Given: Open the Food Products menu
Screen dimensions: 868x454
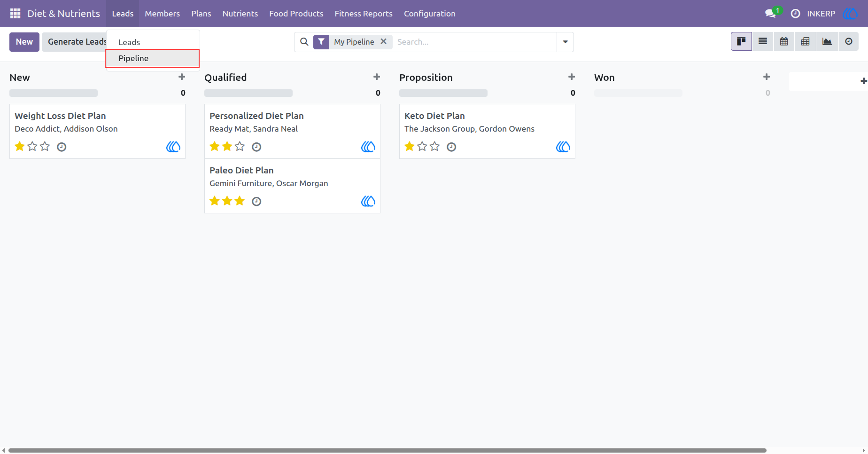Looking at the screenshot, I should point(296,14).
